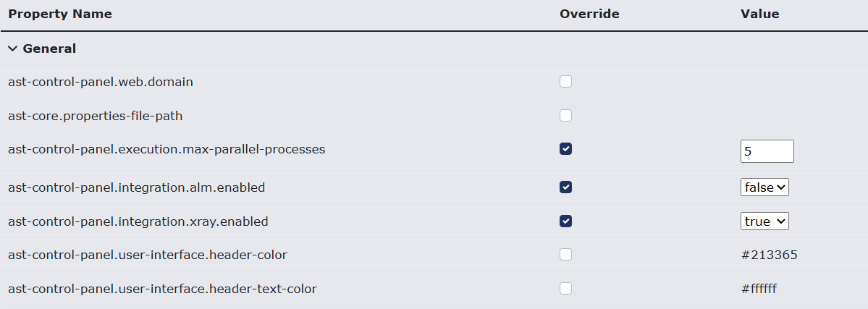Select the General section title

49,48
